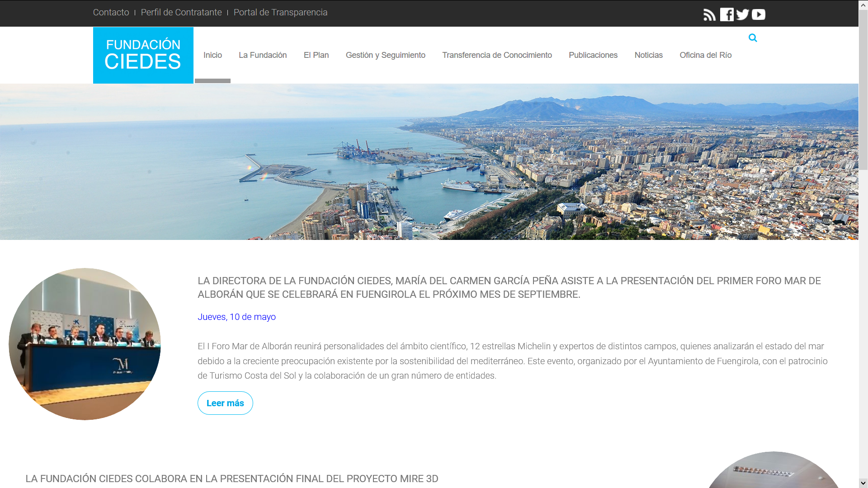Image resolution: width=868 pixels, height=488 pixels.
Task: Click the Leer más button
Action: 225,403
